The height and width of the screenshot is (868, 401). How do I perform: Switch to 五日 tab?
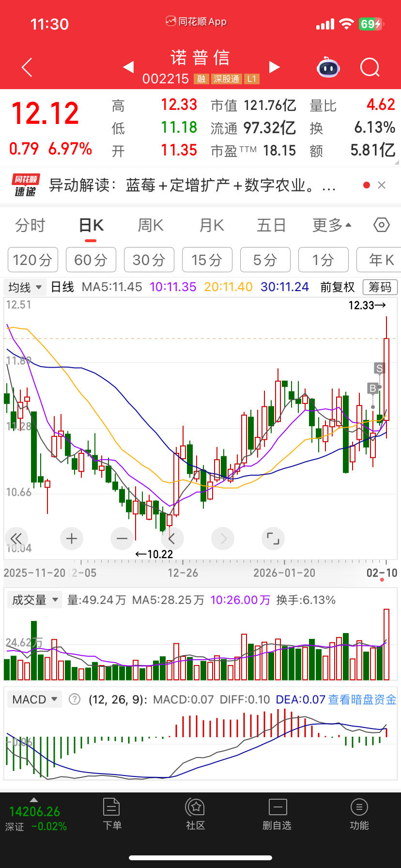(x=271, y=225)
